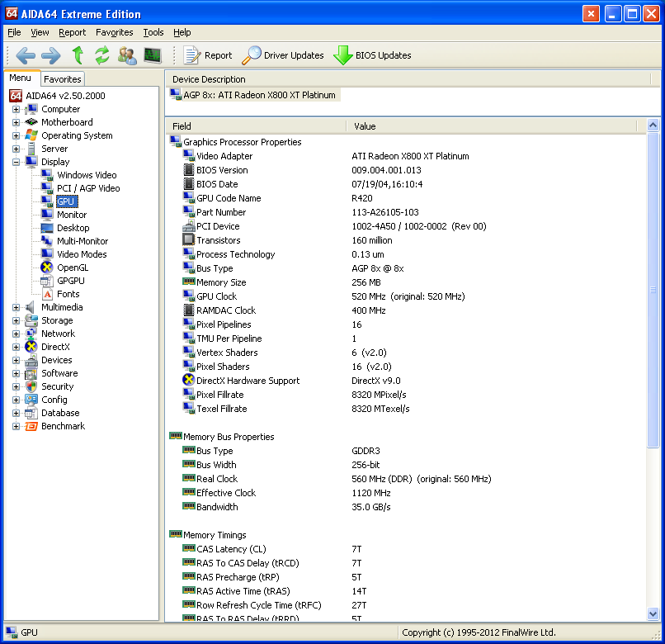The image size is (665, 644).
Task: Click the AIDA64 v2.50.2000 root icon
Action: [16, 96]
